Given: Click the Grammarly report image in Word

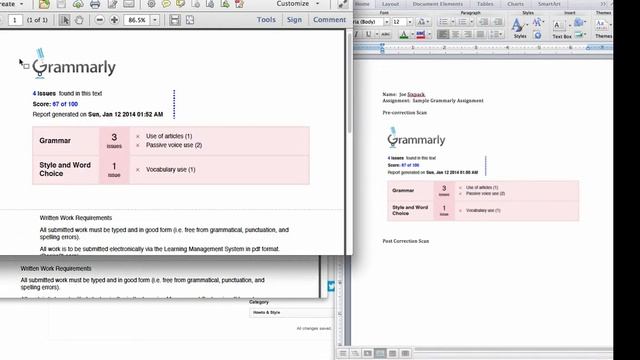Looking at the screenshot, I should 483,173.
